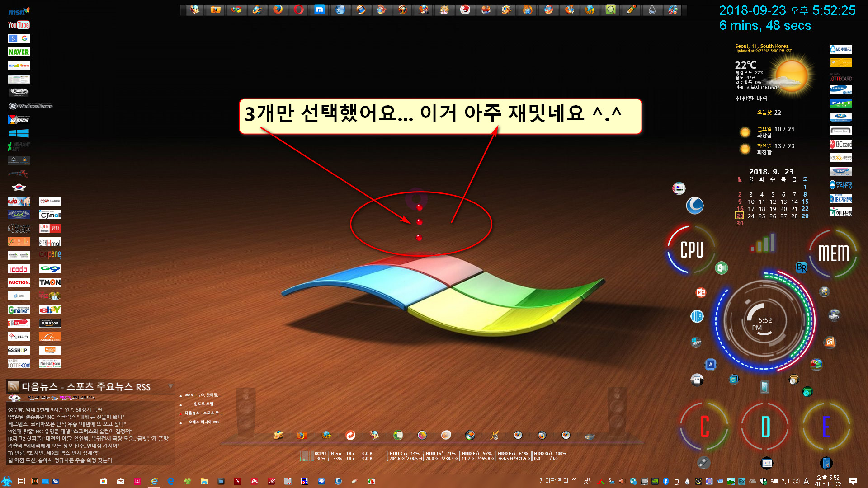
Task: Open the GS SHOP shortcut logo
Action: (19, 350)
